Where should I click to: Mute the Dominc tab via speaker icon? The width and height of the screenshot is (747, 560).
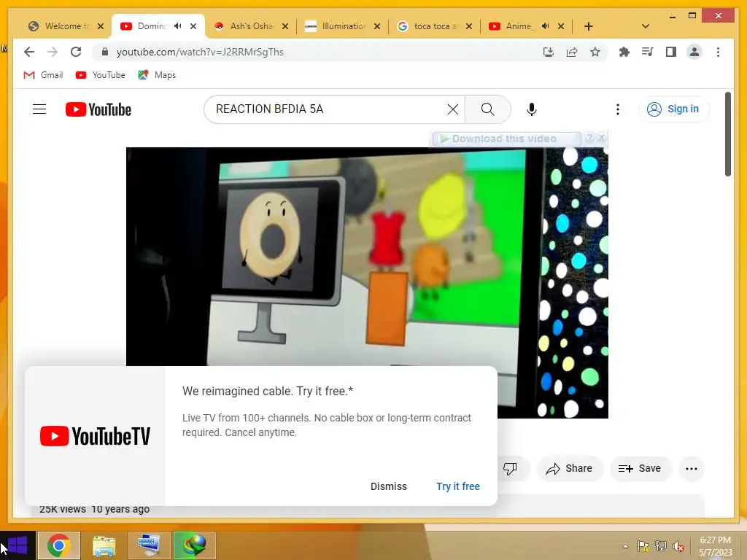pos(178,26)
